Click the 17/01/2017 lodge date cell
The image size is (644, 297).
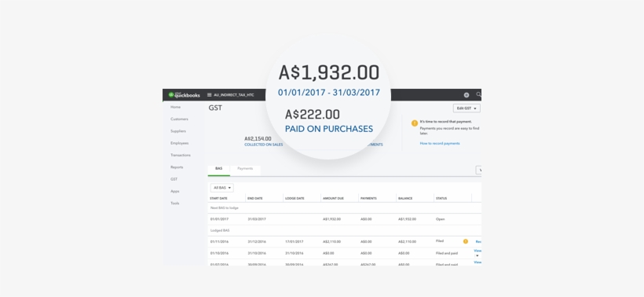tap(295, 241)
